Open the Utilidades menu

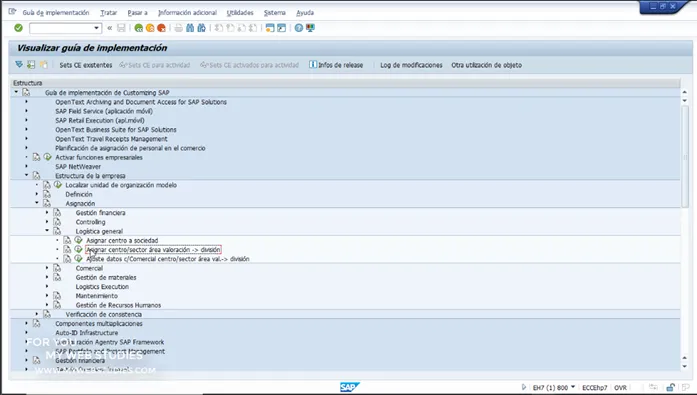click(240, 12)
